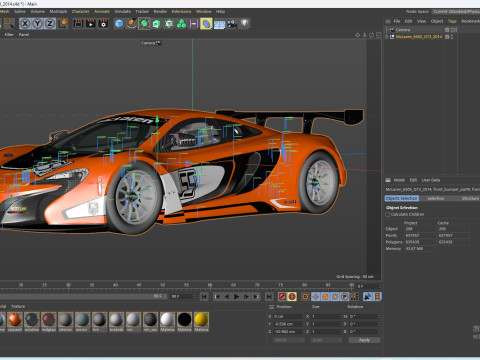Open the Simulate menu
Screen dimensions: 480x360
coord(123,11)
